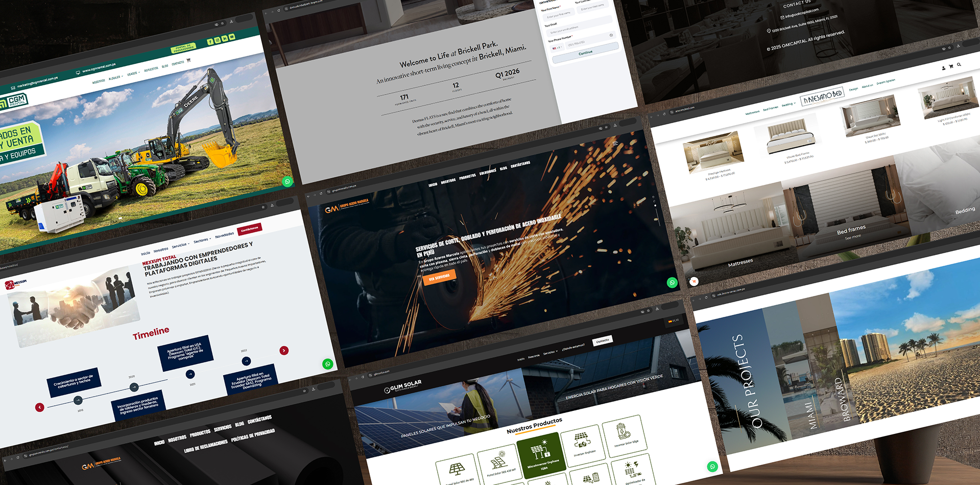980x485 pixels.
Task: Click the red Contáctanos button on Nexxum
Action: pos(249,229)
